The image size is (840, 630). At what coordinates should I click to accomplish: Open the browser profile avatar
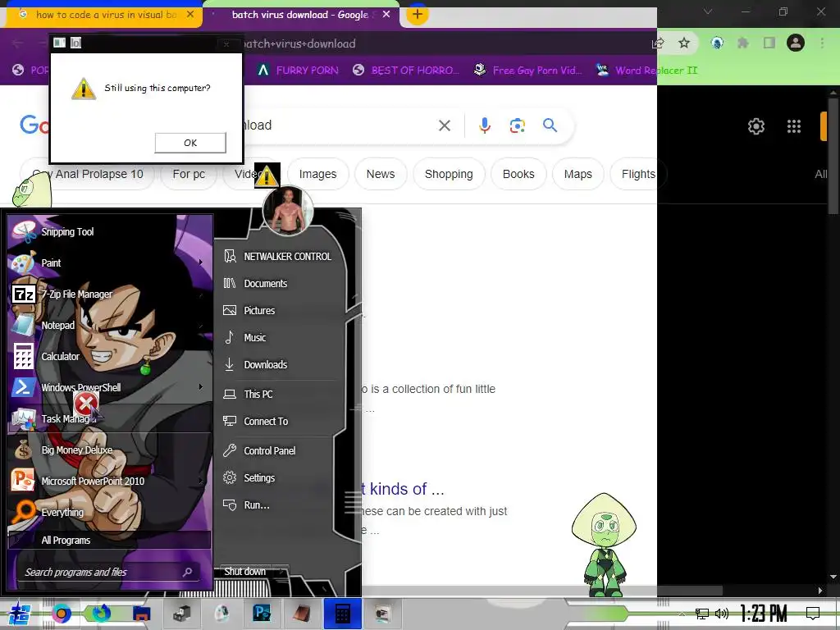[x=796, y=43]
